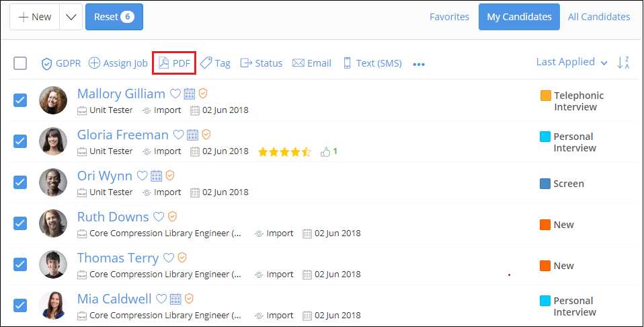Viewport: 644px width, 327px height.
Task: Open the more actions ellipsis menu
Action: pyautogui.click(x=419, y=65)
